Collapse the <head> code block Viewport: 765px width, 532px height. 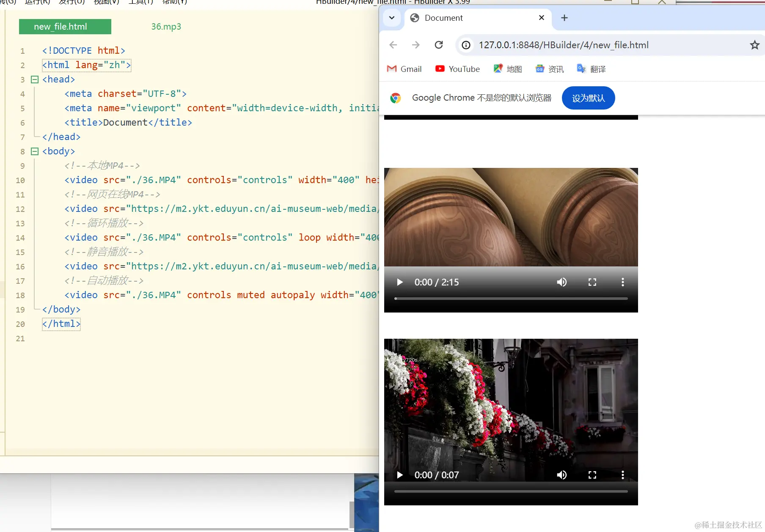pyautogui.click(x=35, y=80)
